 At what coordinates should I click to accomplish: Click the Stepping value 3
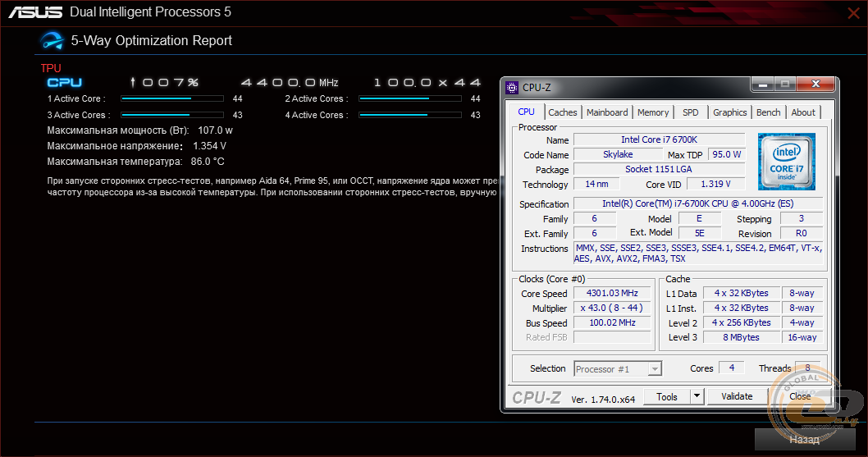pos(801,219)
